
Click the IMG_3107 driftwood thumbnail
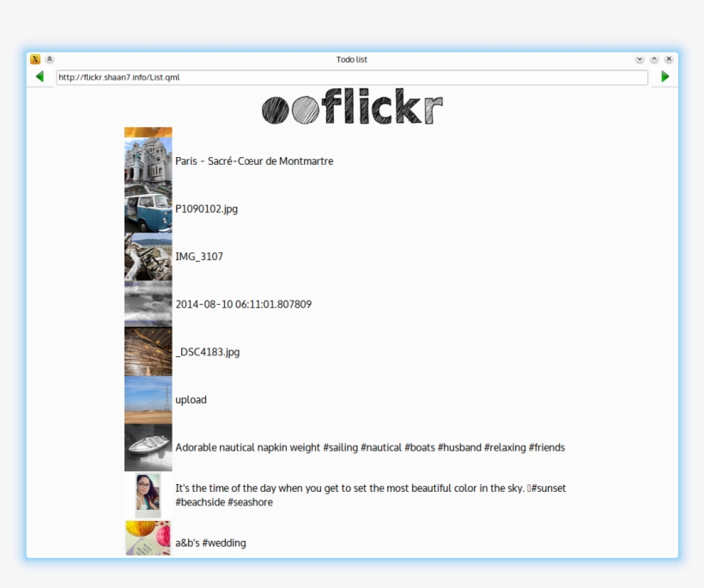[148, 256]
